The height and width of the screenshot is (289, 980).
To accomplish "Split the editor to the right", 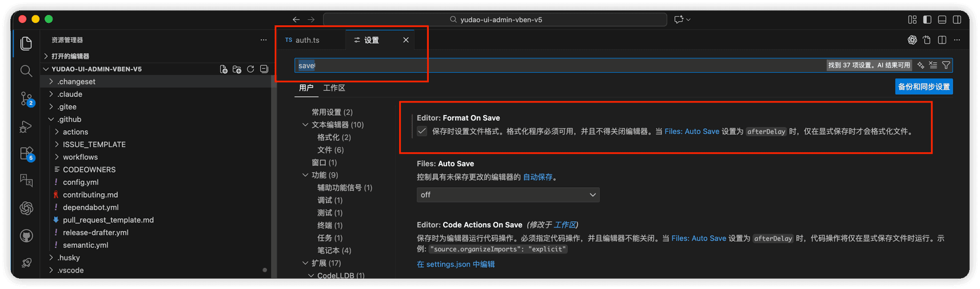I will (942, 40).
